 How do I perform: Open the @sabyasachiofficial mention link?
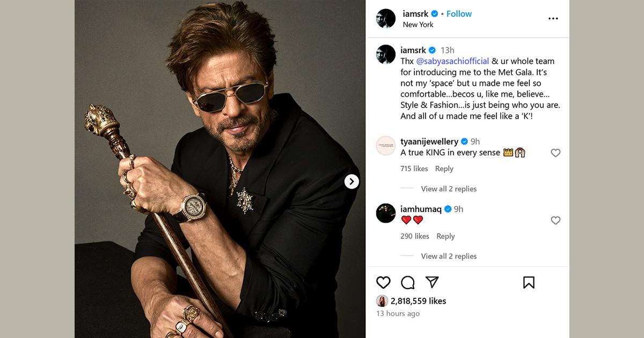coord(452,61)
